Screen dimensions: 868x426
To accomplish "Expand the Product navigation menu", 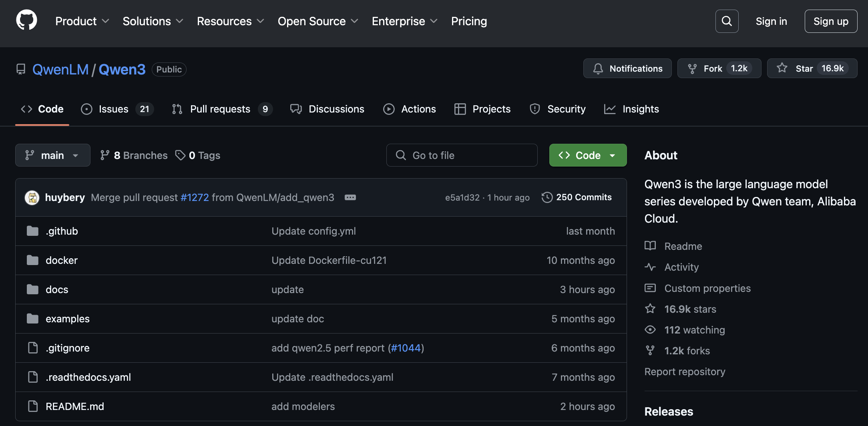I will [x=82, y=21].
